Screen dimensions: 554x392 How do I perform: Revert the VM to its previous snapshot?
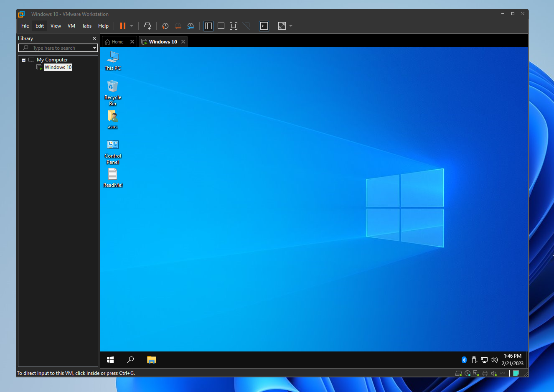[178, 26]
